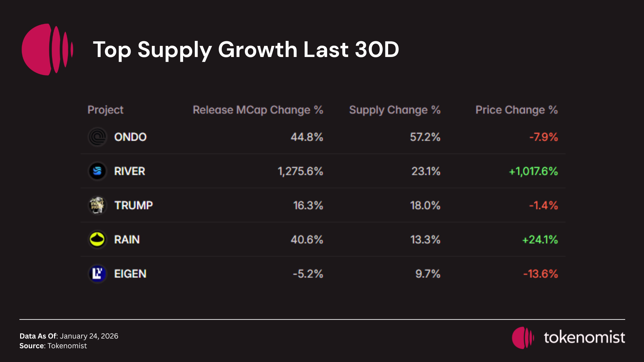This screenshot has width=644, height=362.
Task: Open the TRUMP project name
Action: tap(133, 205)
